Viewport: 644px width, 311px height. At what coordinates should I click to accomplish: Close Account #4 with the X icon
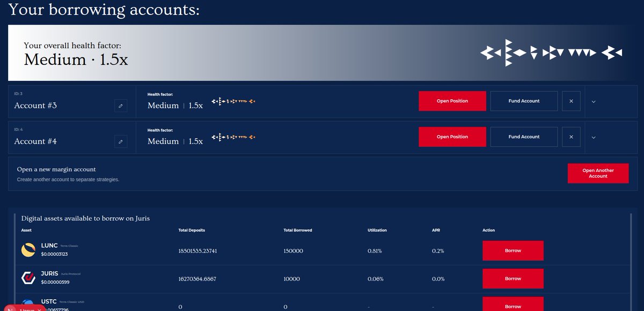pos(571,137)
